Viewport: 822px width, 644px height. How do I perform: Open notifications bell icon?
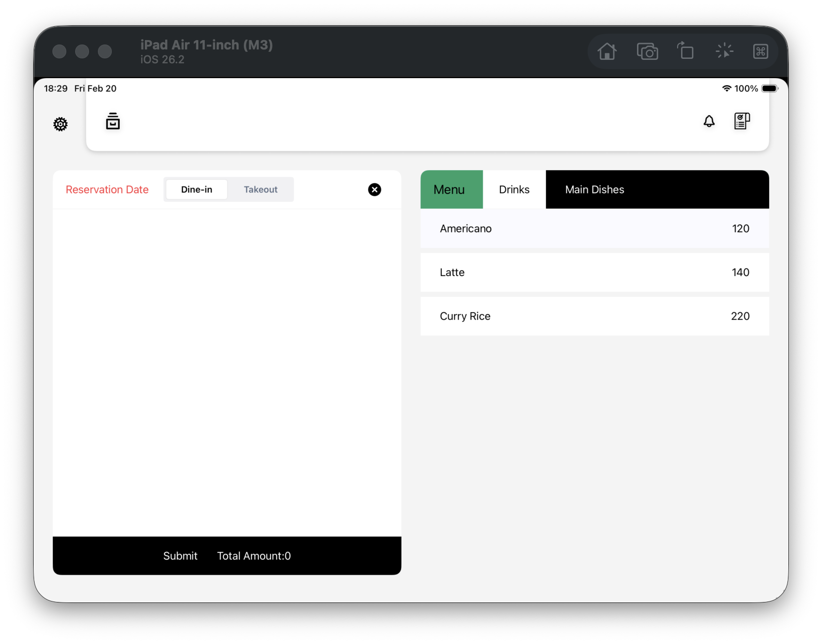click(709, 121)
